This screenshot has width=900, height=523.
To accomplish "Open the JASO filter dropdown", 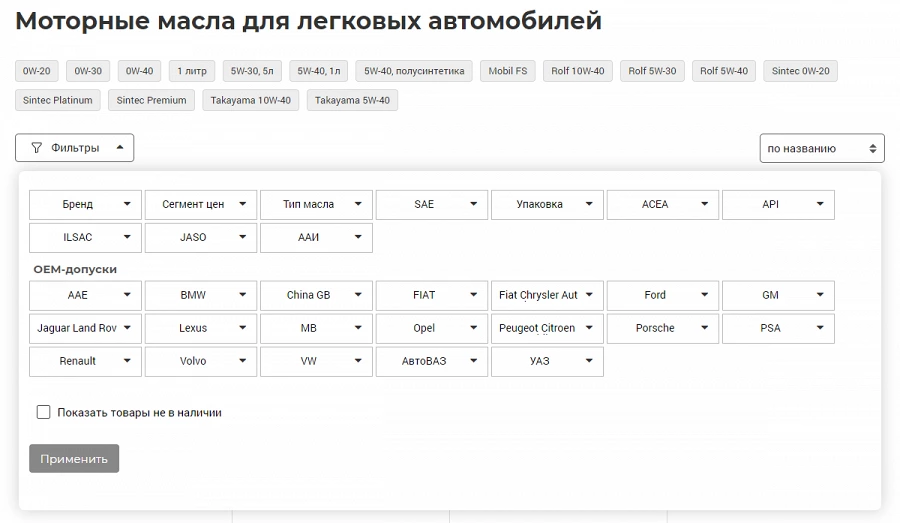I will (x=201, y=238).
